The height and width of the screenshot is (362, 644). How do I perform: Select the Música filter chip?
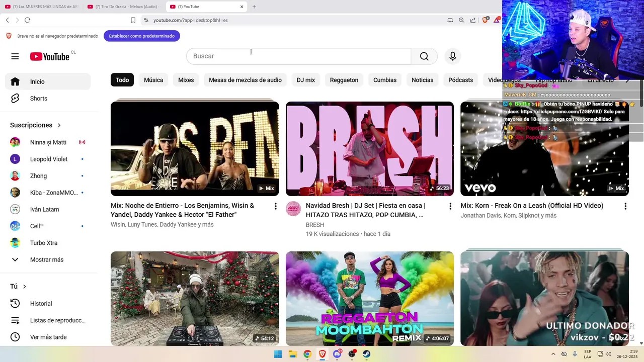coord(153,80)
